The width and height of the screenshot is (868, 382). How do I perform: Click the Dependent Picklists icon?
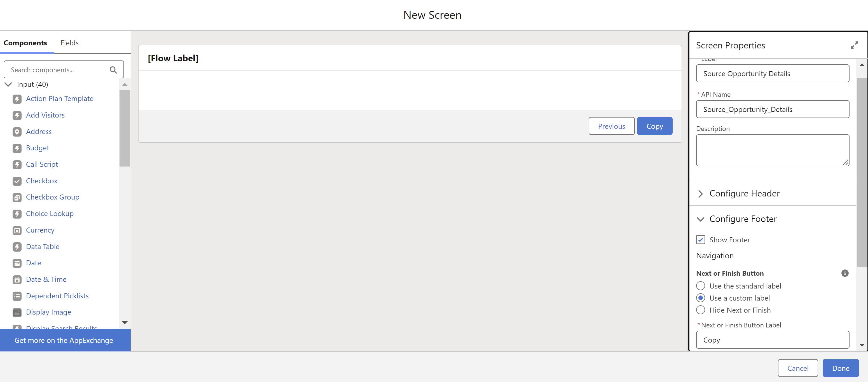(x=17, y=296)
